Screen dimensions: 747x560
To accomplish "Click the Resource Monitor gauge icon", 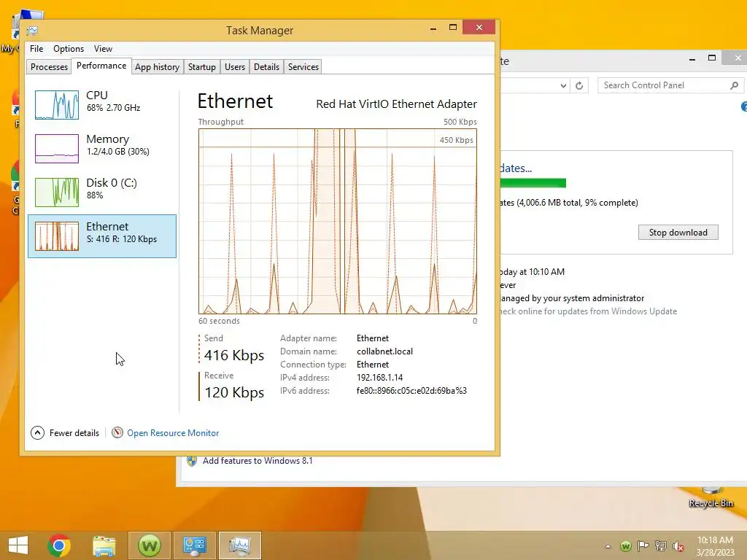I will point(117,432).
